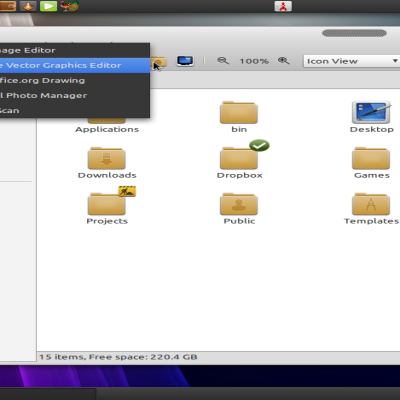Select the Public folder

(x=239, y=209)
